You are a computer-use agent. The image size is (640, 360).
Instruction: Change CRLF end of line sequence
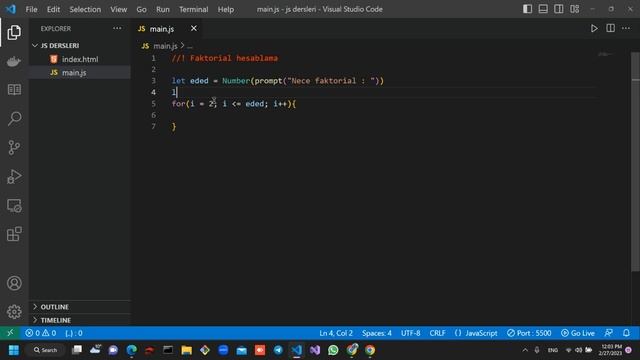[437, 333]
